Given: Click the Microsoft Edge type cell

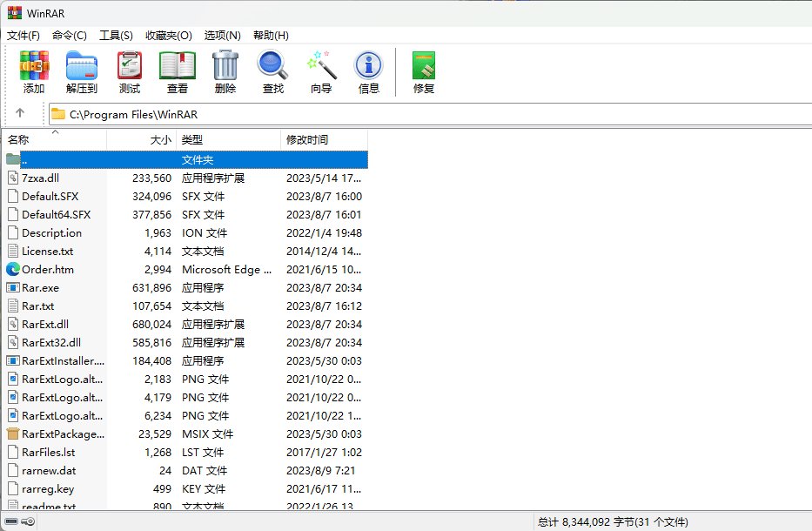Looking at the screenshot, I should point(226,269).
